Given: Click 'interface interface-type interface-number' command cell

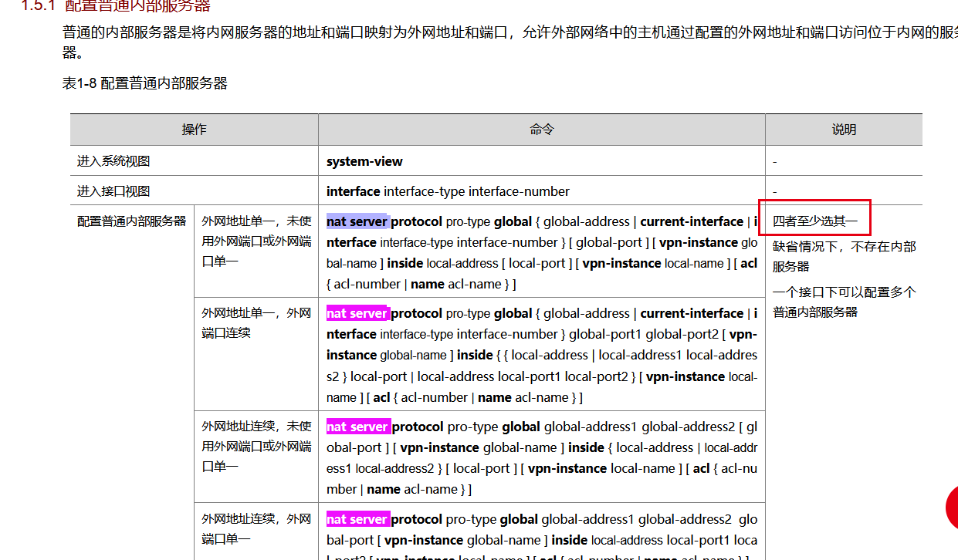Looking at the screenshot, I should click(541, 191).
